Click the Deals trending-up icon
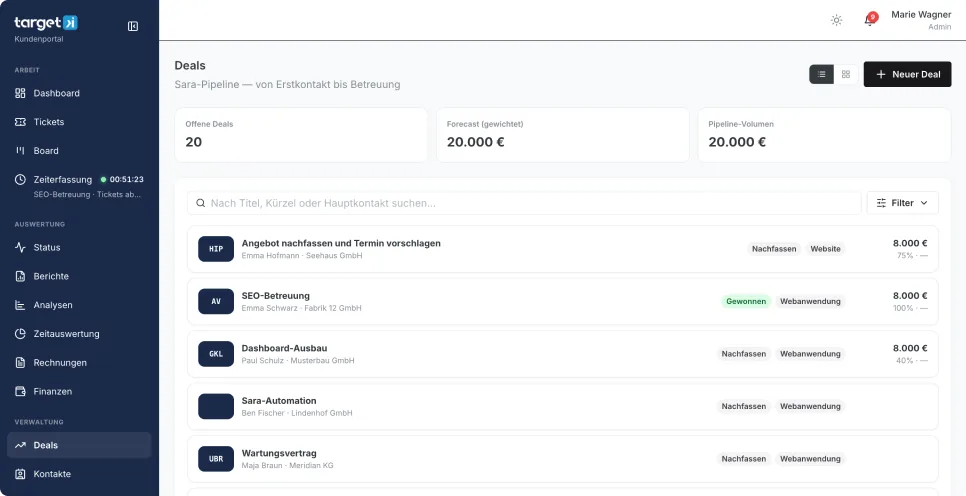This screenshot has height=496, width=966. pos(20,445)
